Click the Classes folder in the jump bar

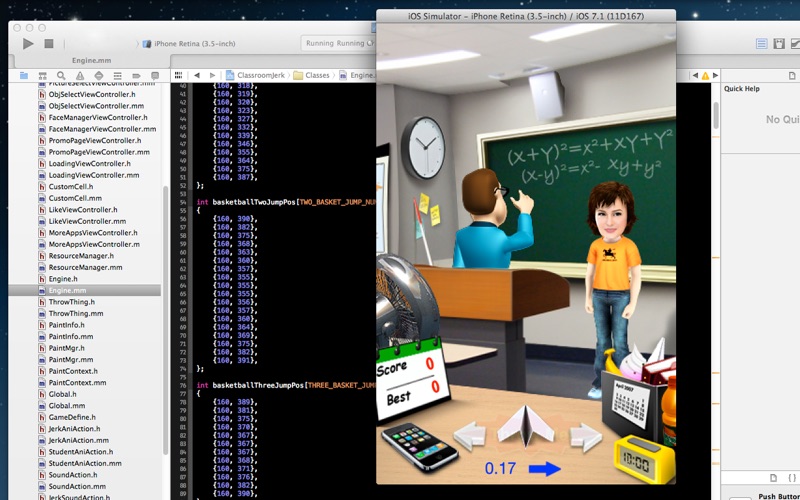311,75
